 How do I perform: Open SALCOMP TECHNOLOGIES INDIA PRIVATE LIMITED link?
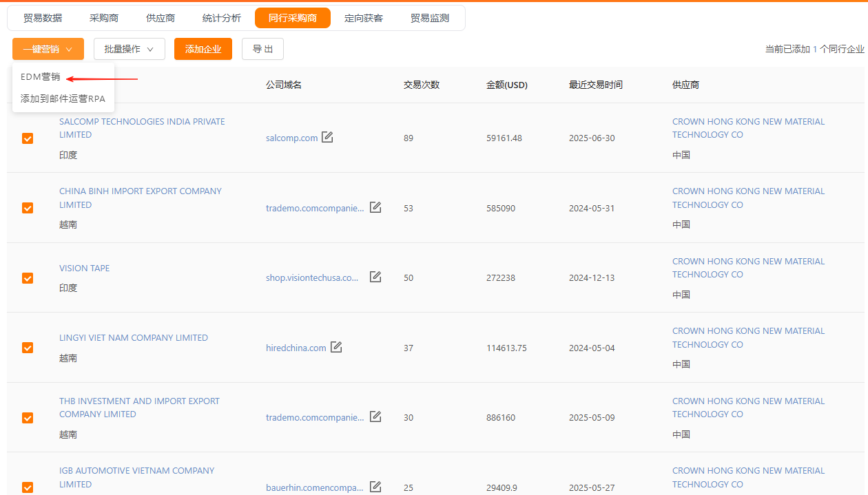[142, 128]
